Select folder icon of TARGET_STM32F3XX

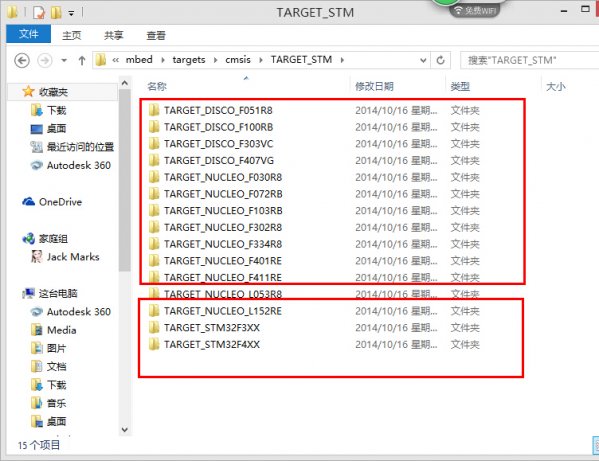pyautogui.click(x=154, y=327)
